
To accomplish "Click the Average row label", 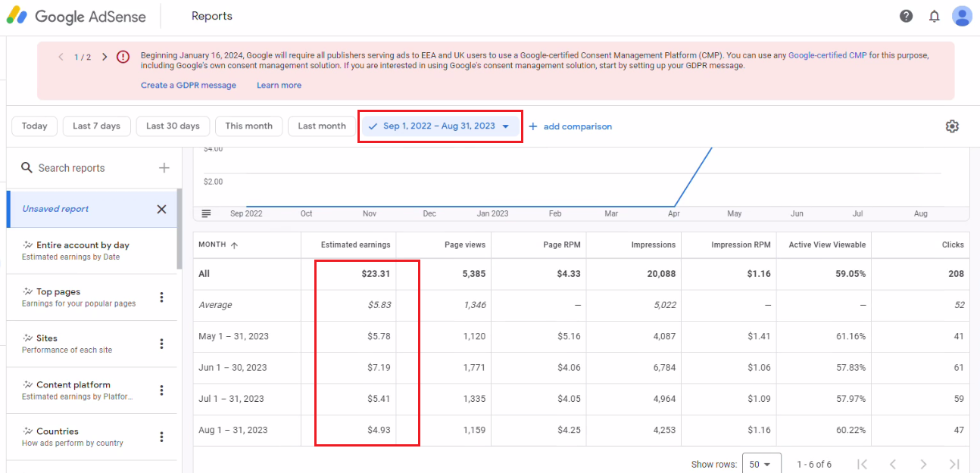I will point(215,305).
